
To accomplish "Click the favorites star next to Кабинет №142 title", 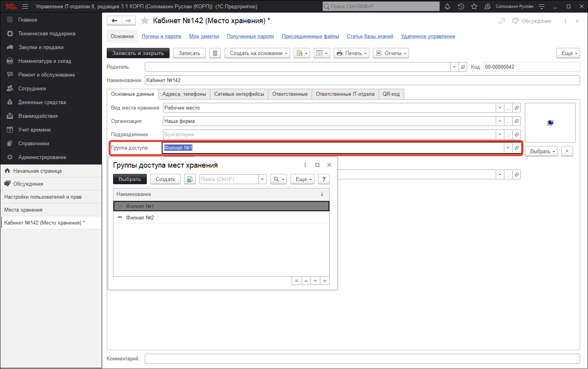I will pos(144,21).
